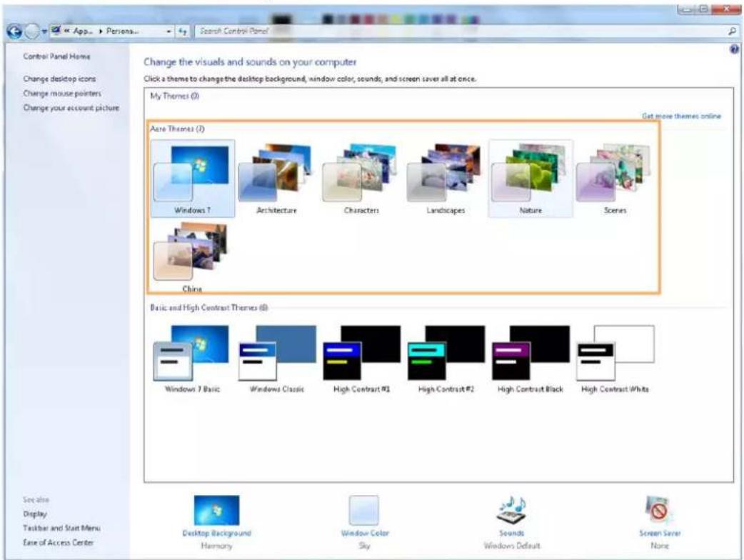This screenshot has width=744, height=560.
Task: Open Control Panel Home link
Action: coord(56,56)
